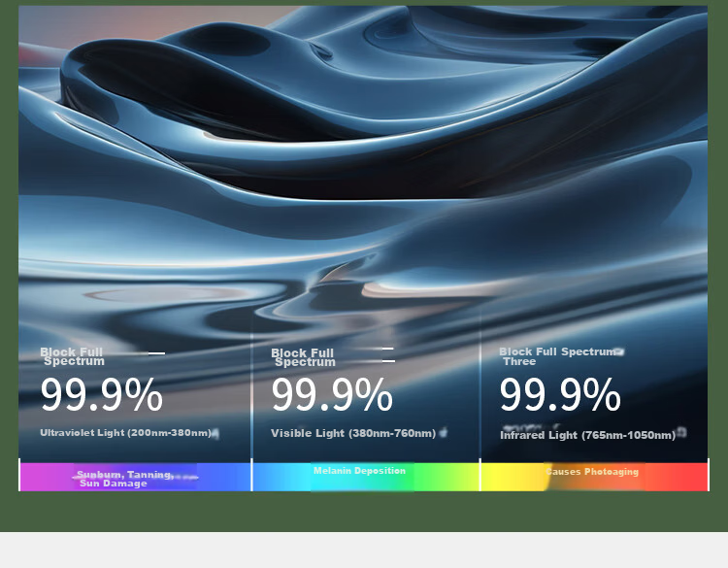The image size is (728, 568).
Task: Click the Block Full Spectrum Three heading
Action: [x=557, y=356]
